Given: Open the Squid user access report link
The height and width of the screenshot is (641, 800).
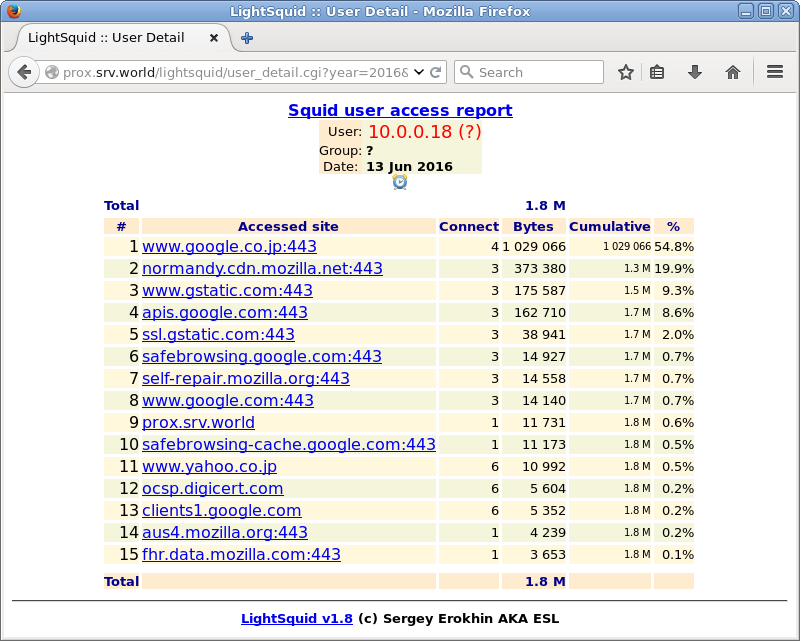Looking at the screenshot, I should coord(400,110).
